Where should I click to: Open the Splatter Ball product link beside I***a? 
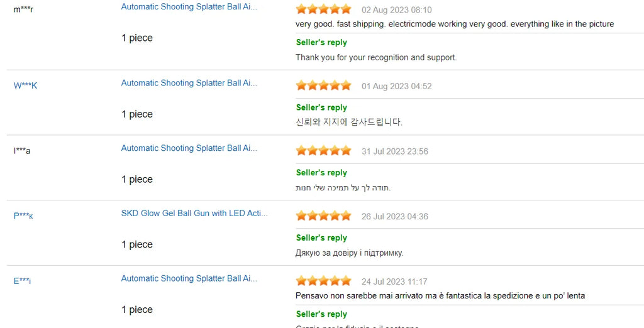[x=189, y=148]
